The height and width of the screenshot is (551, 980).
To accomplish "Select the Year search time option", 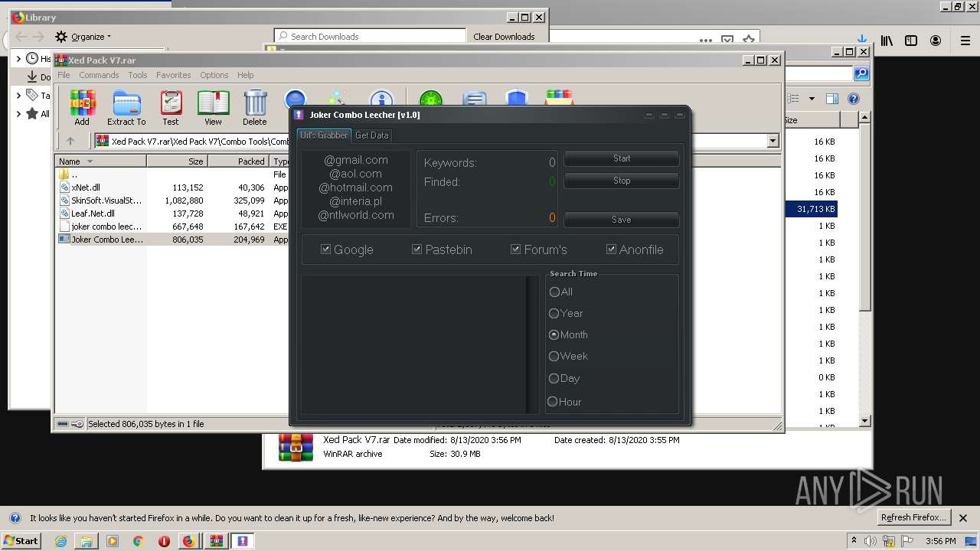I will coord(554,313).
